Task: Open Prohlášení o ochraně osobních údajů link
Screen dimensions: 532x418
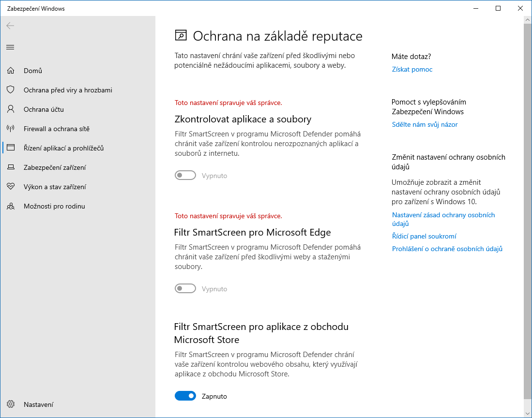Action: 447,249
